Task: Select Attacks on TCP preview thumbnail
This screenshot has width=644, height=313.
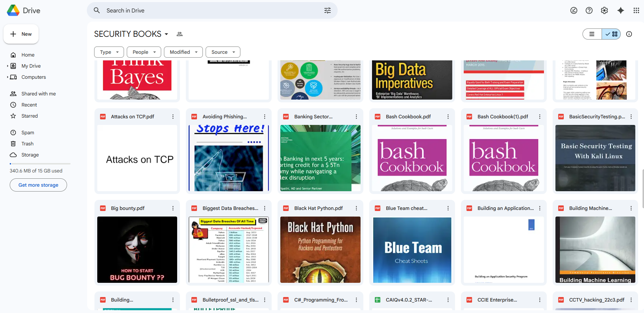Action: (x=137, y=158)
